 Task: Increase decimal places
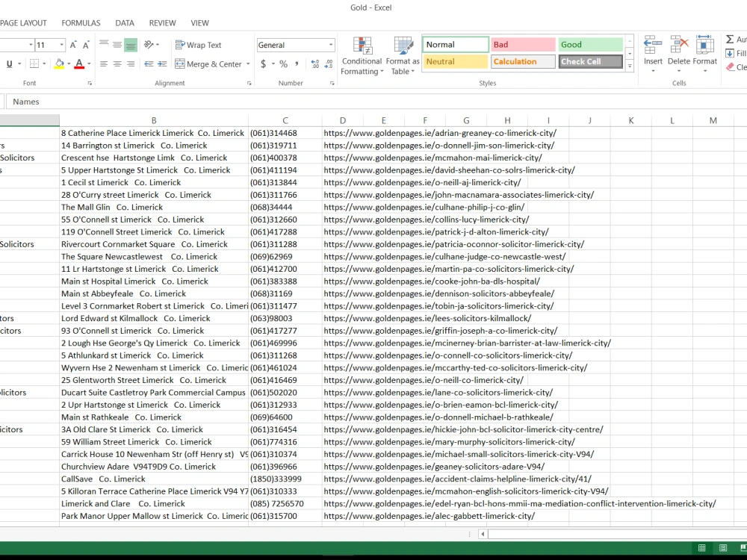pos(315,63)
